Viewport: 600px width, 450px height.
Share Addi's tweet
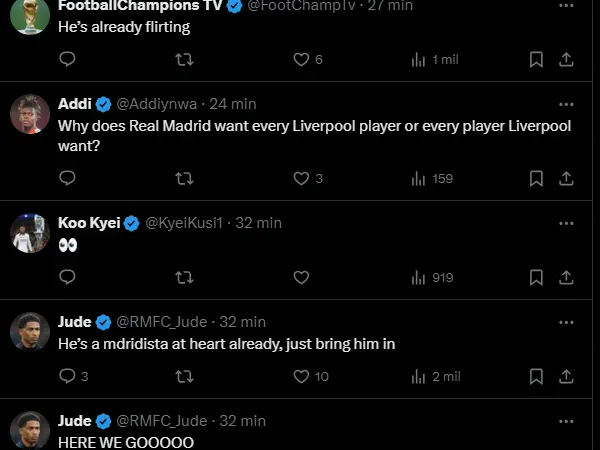tap(566, 178)
